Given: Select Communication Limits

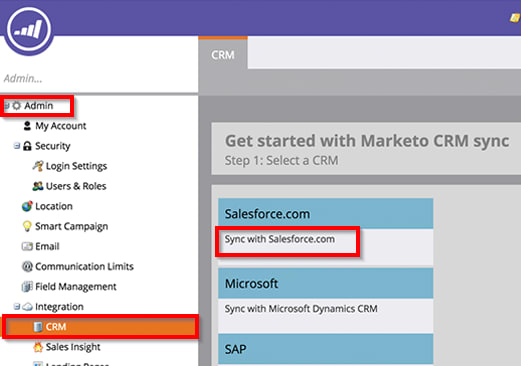Looking at the screenshot, I should pos(84,266).
